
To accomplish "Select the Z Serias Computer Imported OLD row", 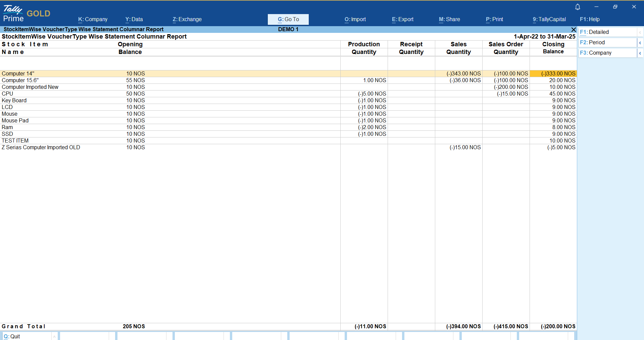I will tap(41, 148).
